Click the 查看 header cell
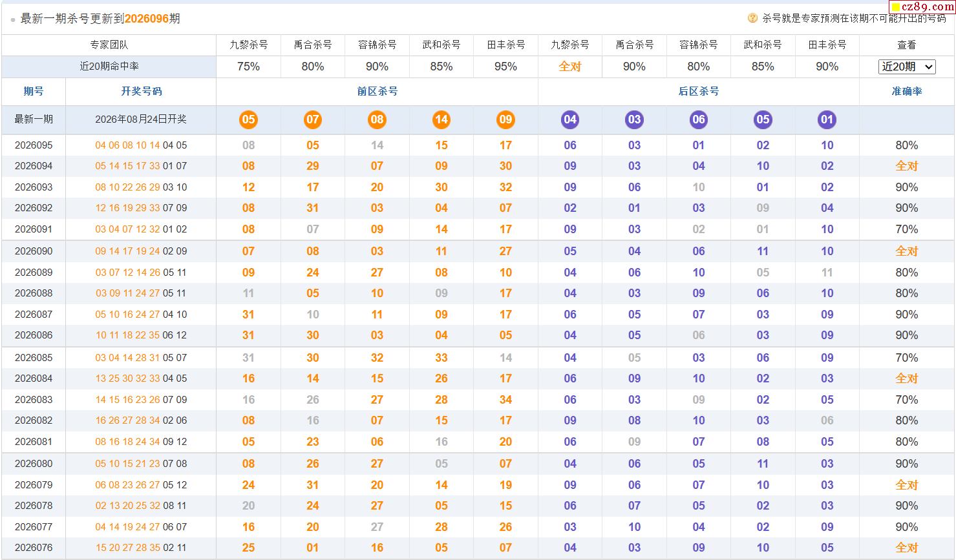This screenshot has width=956, height=560. coord(907,45)
